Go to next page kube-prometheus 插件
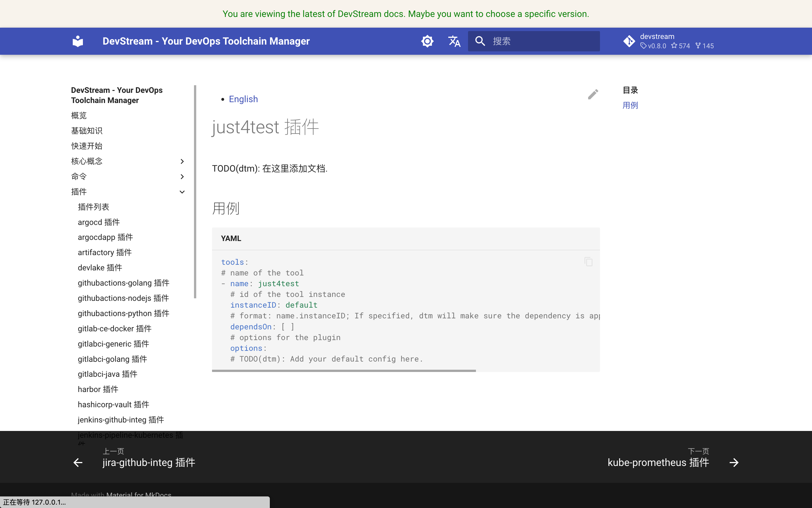Viewport: 812px width, 508px height. (658, 463)
